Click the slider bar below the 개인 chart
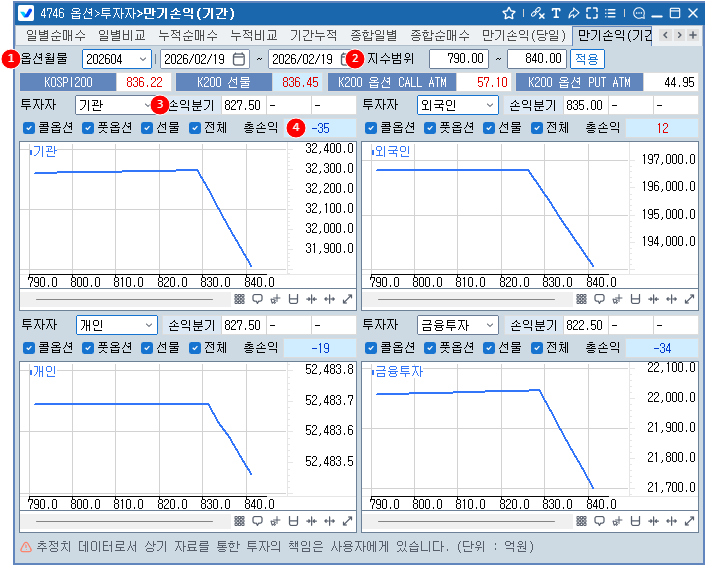Screen dimensions: 706x566 click(x=120, y=521)
